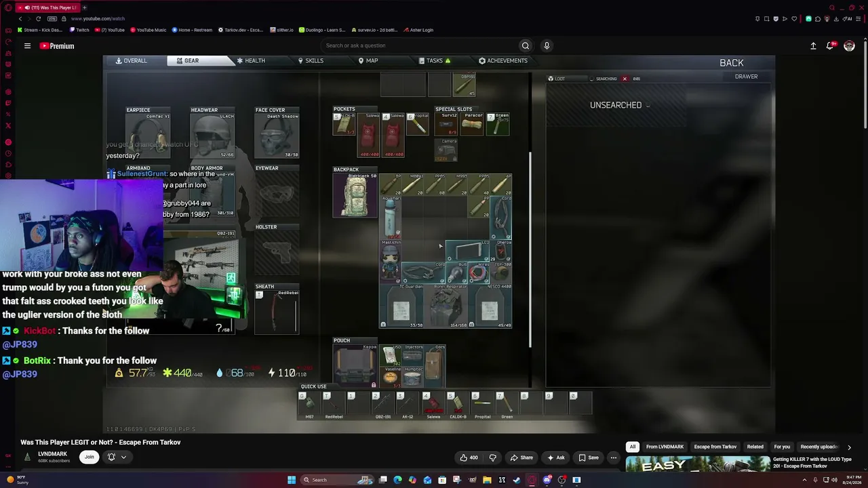Select the 'Escape from Tarkov' chip

click(x=715, y=447)
